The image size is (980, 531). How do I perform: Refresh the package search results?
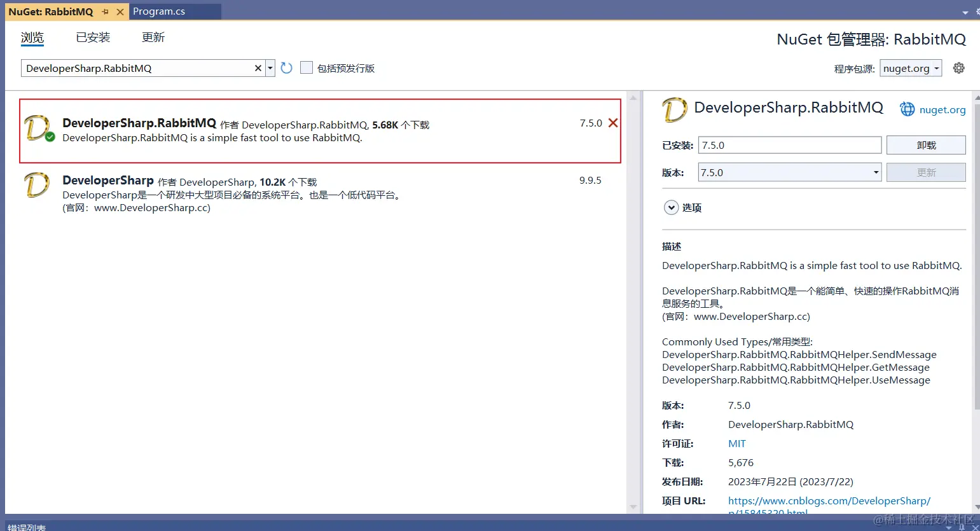click(x=287, y=68)
